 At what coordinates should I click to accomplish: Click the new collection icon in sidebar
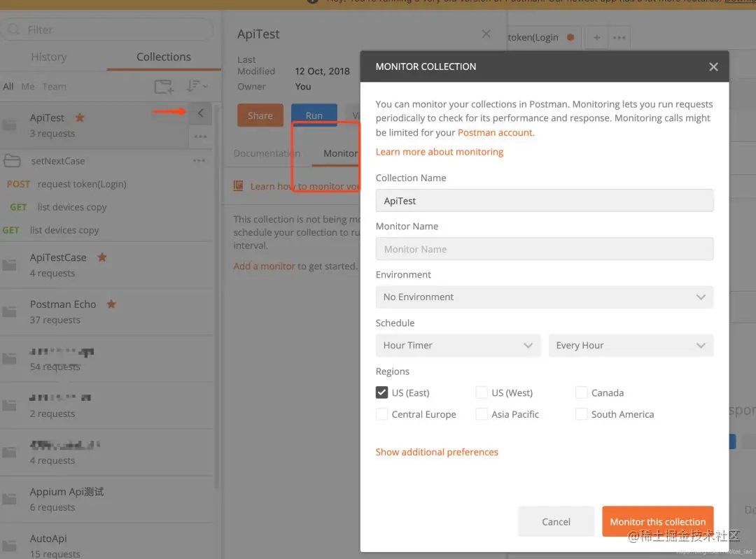point(163,87)
